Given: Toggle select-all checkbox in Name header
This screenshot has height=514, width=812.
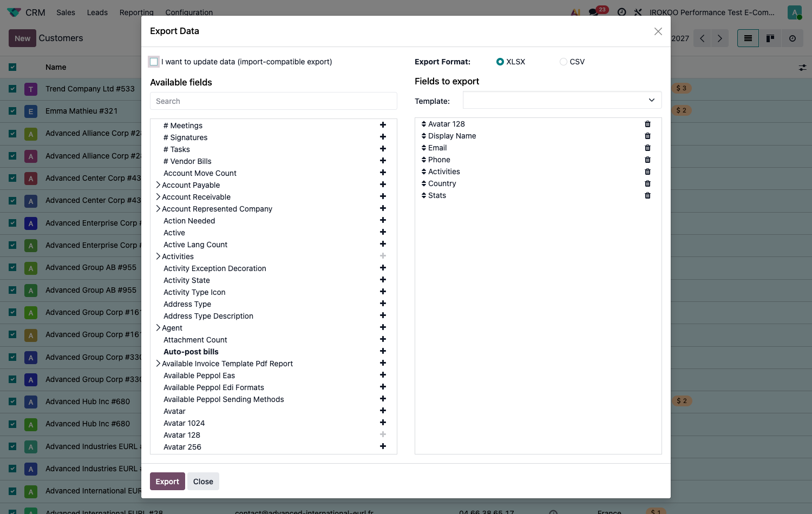Looking at the screenshot, I should coord(12,67).
